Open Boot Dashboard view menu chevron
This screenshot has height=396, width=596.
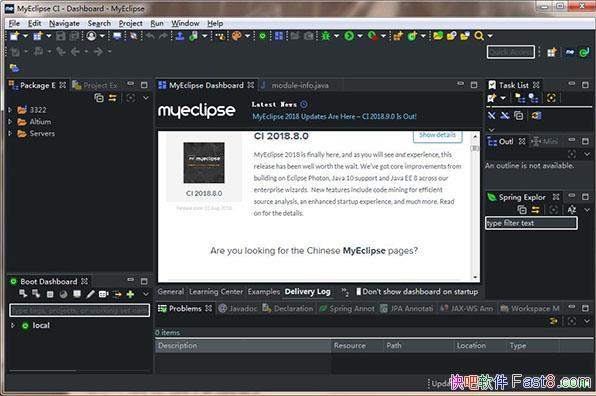tap(146, 294)
